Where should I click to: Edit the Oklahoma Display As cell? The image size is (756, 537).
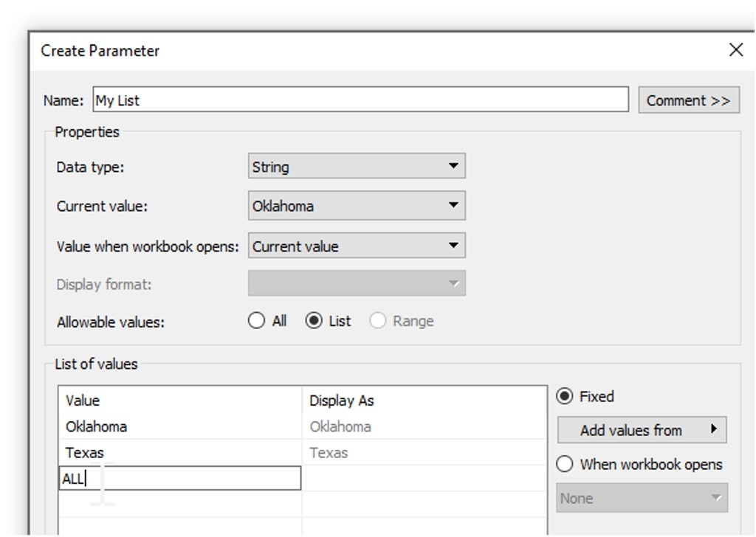point(425,426)
